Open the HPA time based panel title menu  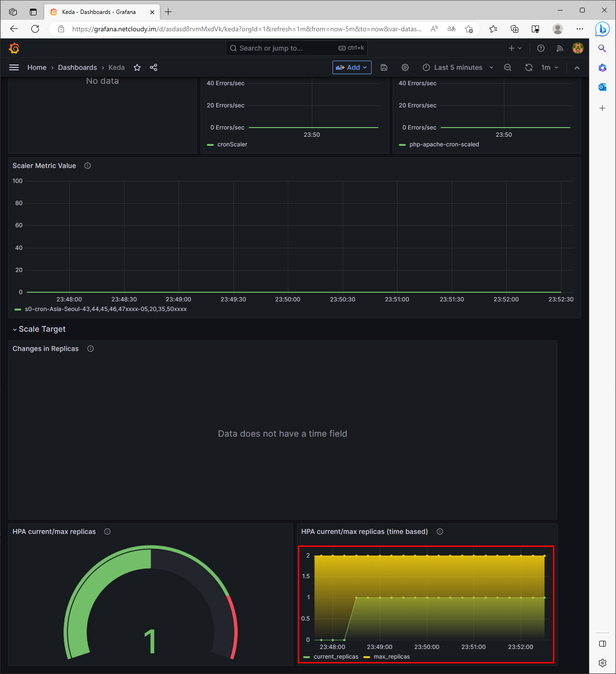(364, 531)
